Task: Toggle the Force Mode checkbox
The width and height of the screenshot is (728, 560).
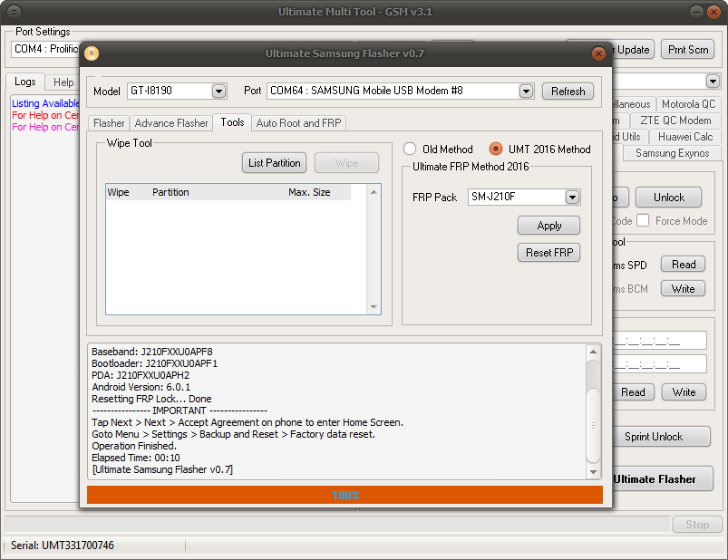Action: pyautogui.click(x=643, y=220)
